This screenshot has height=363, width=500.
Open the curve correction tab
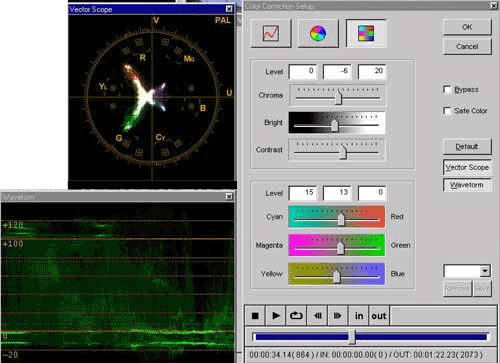coord(271,33)
